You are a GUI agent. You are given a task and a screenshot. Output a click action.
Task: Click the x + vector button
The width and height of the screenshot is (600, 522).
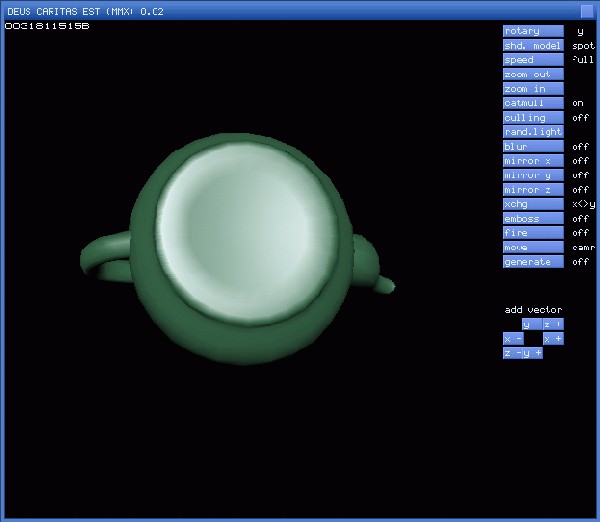[x=553, y=339]
